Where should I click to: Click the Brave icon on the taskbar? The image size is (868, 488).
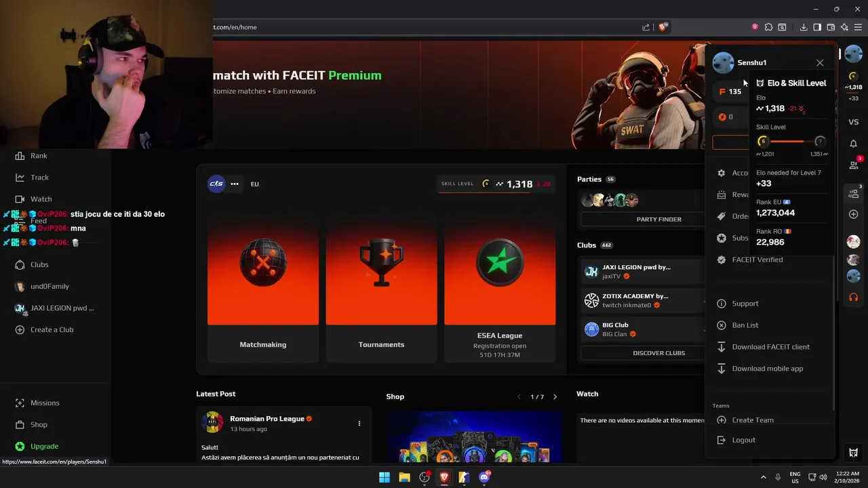pos(444,477)
